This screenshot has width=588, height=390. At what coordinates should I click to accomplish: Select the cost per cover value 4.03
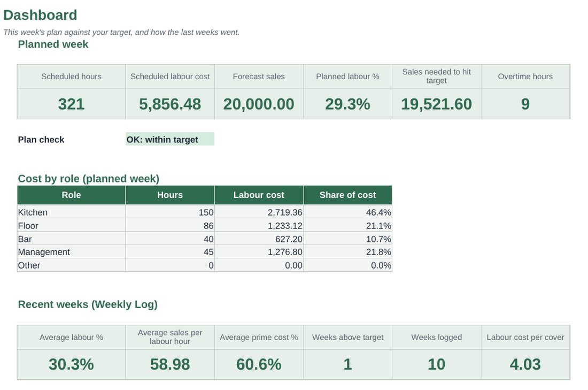[525, 364]
